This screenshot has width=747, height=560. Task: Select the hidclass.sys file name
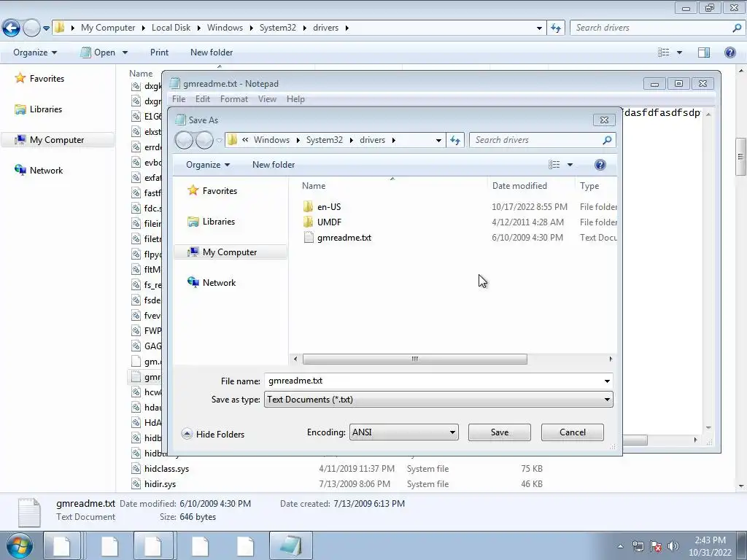pyautogui.click(x=167, y=469)
